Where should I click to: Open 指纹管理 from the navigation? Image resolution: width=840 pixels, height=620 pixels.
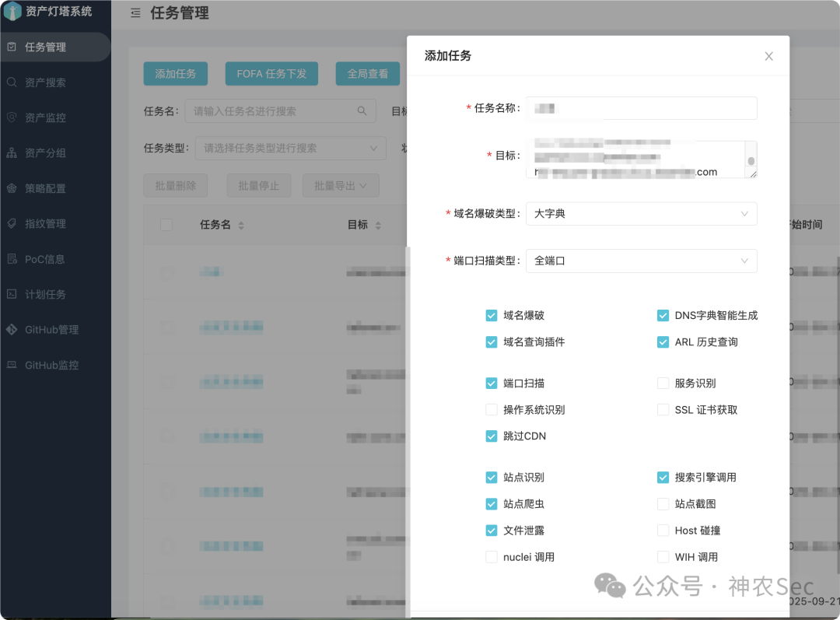pyautogui.click(x=54, y=223)
